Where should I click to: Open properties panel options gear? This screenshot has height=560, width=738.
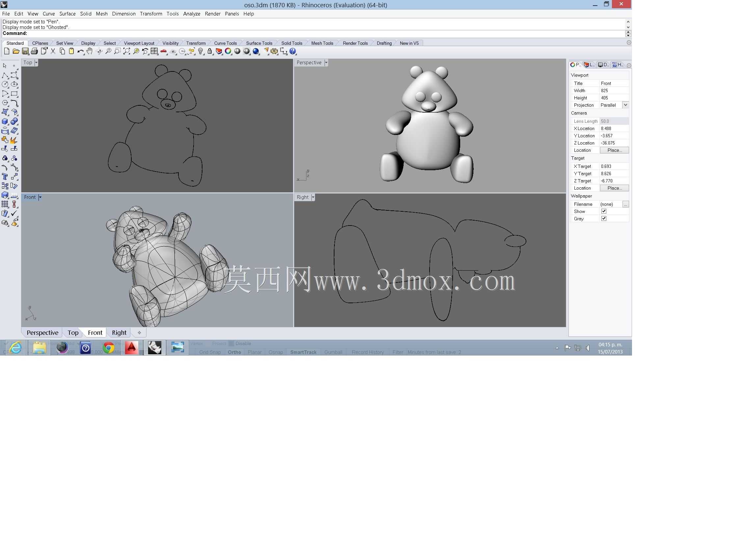tap(629, 66)
